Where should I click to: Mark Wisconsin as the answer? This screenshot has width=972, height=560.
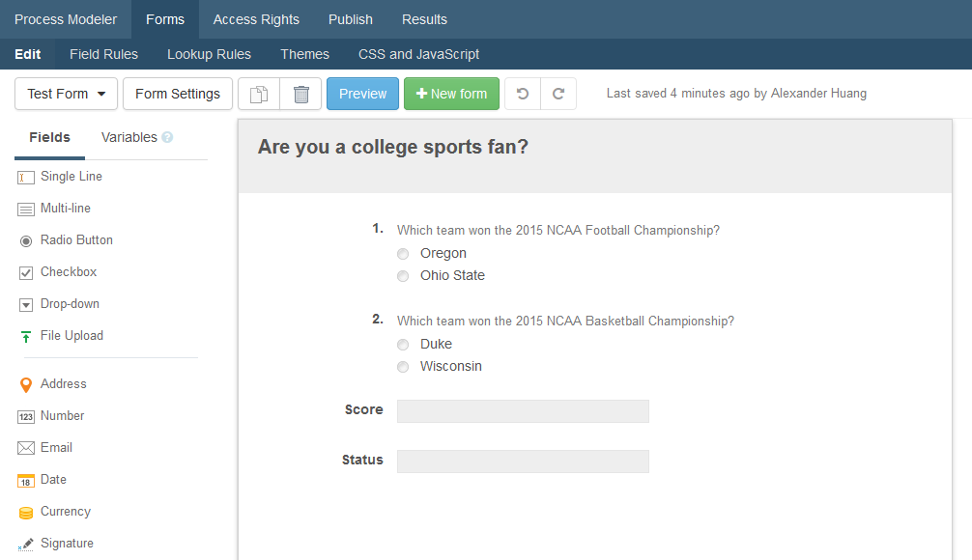403,367
